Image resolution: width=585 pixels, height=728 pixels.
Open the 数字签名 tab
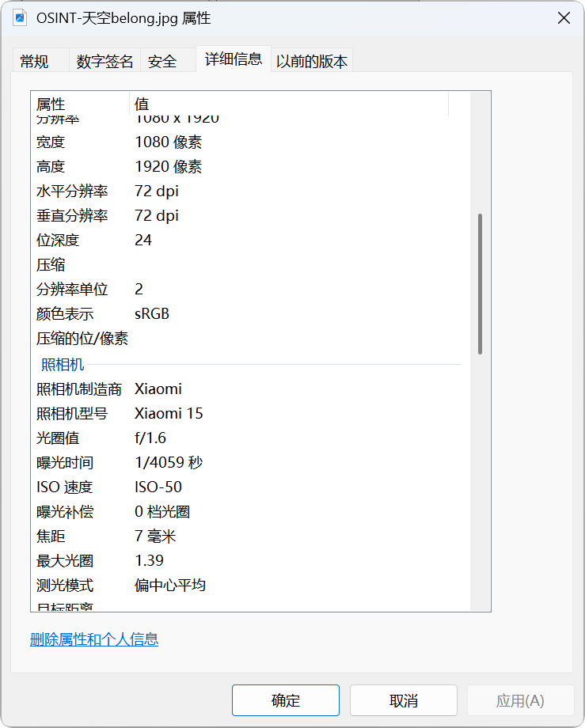click(x=104, y=62)
